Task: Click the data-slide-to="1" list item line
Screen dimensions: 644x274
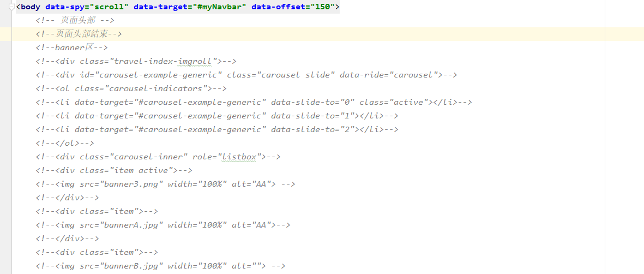Action: tap(217, 116)
